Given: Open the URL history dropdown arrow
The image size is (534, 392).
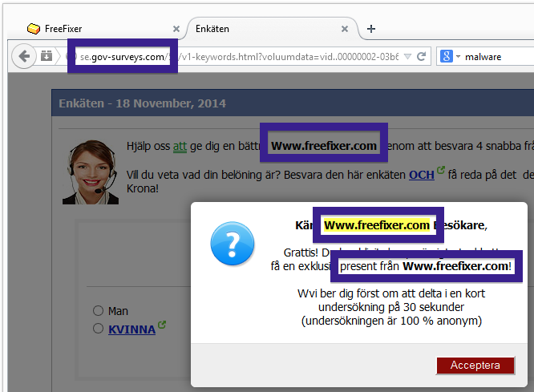Looking at the screenshot, I should 407,57.
